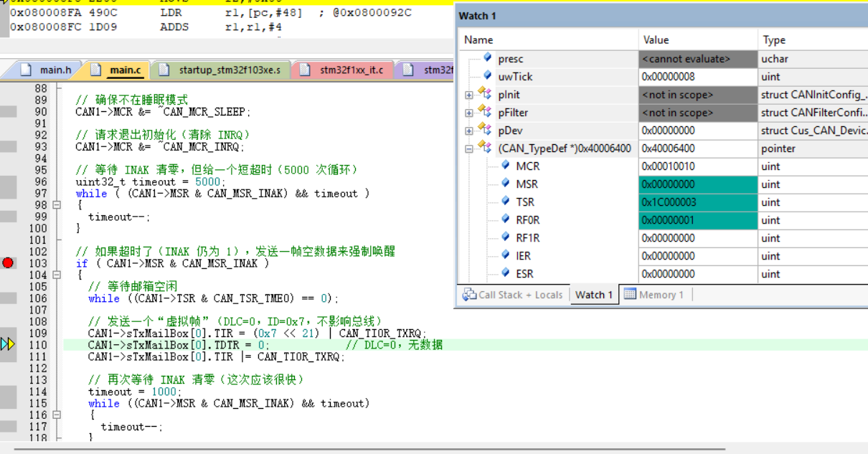The height and width of the screenshot is (454, 868).
Task: Select the MCR value 0x00010010
Action: point(698,166)
